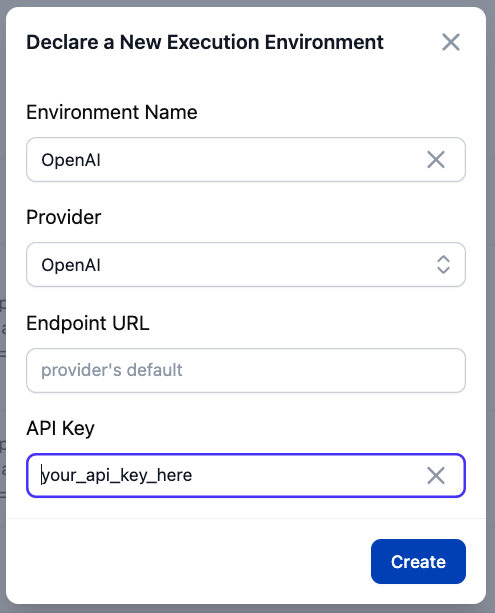Clear the Environment Name field with its X icon
The width and height of the screenshot is (495, 613).
click(436, 160)
